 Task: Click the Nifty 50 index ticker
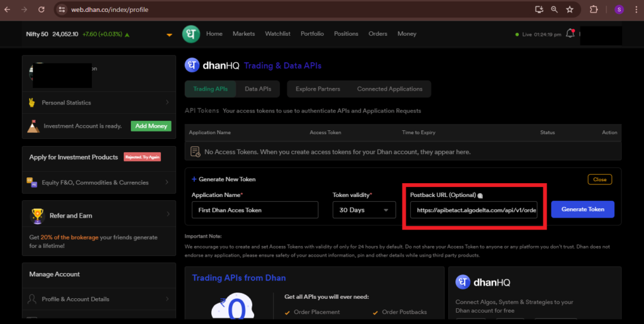[x=78, y=35]
